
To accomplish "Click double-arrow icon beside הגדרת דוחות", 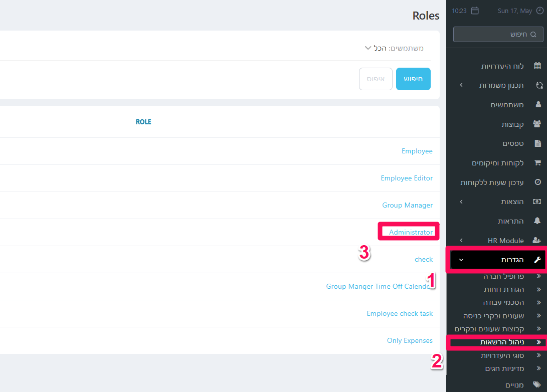I will click(x=538, y=289).
